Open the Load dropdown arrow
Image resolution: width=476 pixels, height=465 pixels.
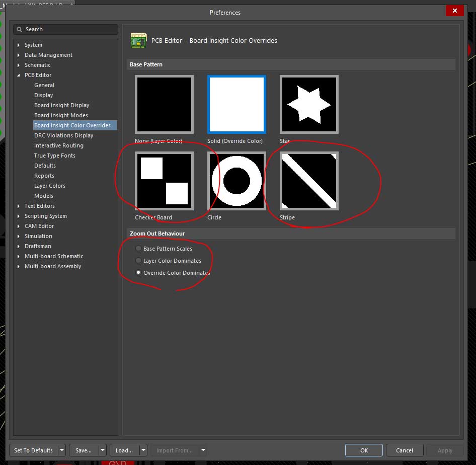click(x=143, y=450)
